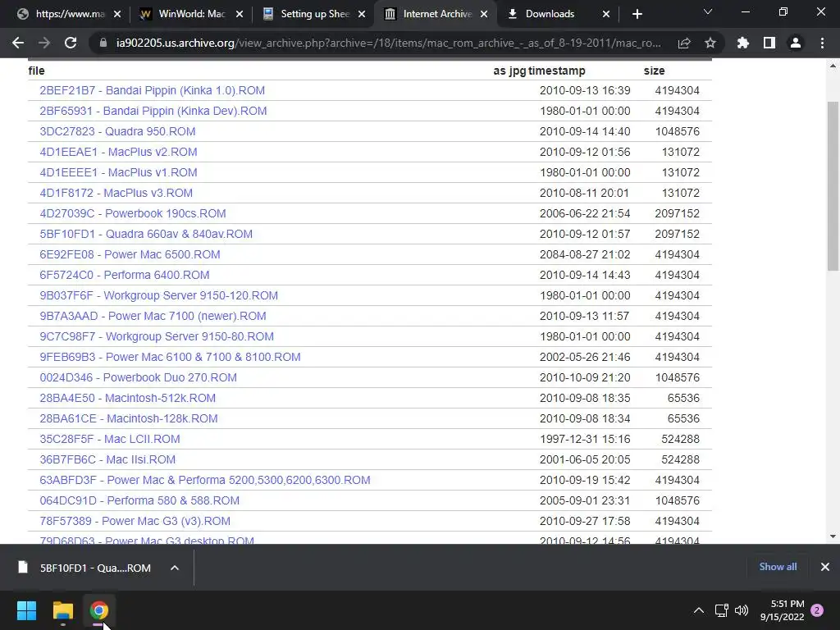
Task: Open the Macintosh-128k.ROM link
Action: tap(129, 418)
